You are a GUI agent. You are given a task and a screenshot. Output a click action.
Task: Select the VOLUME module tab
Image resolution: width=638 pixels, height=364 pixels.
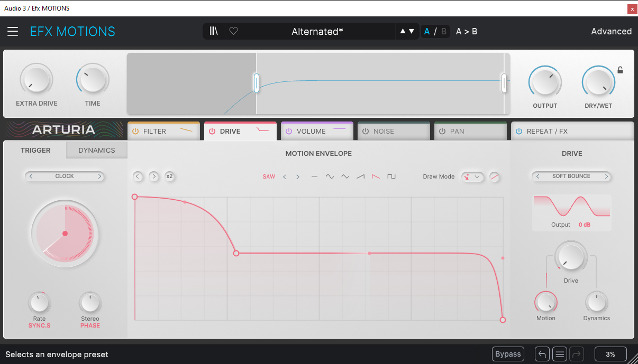[317, 131]
